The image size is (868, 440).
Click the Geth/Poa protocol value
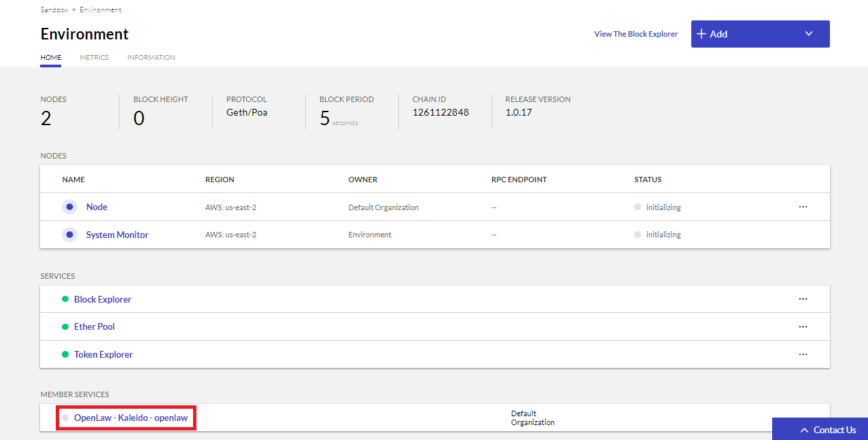247,112
